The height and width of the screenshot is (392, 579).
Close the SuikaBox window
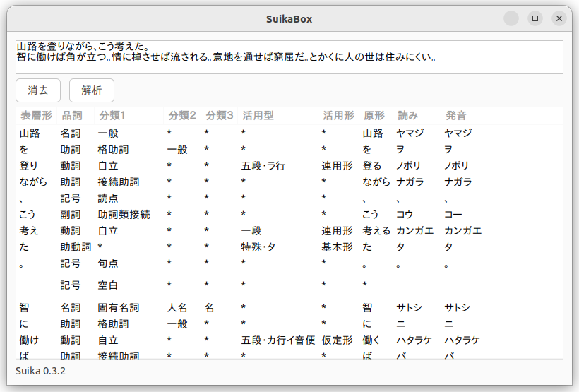(559, 18)
